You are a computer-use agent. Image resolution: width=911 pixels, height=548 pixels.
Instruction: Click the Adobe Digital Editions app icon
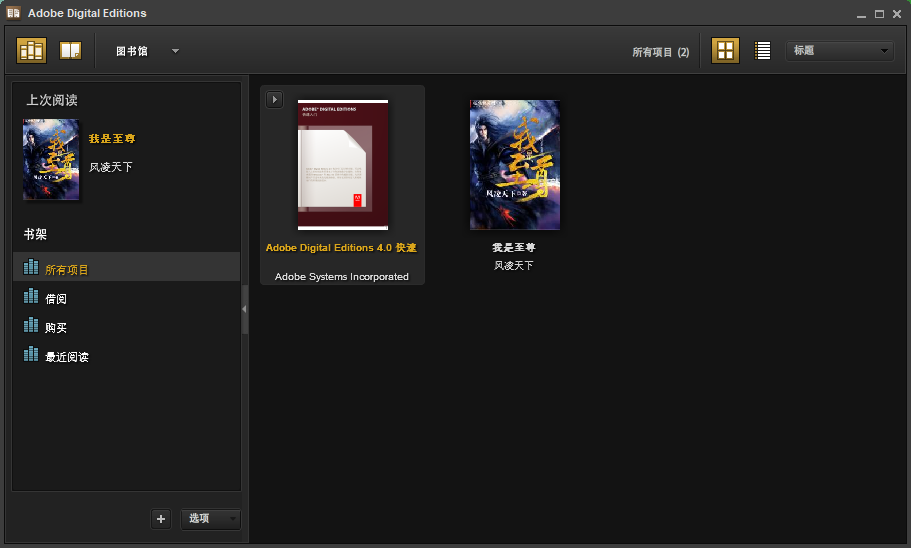point(13,13)
